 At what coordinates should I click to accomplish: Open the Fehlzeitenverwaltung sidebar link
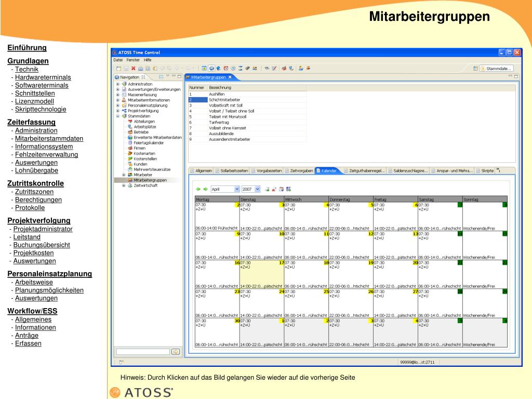tap(46, 154)
